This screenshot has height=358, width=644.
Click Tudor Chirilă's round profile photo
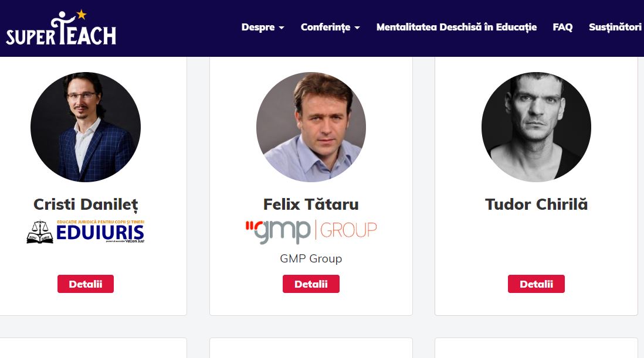tap(536, 127)
